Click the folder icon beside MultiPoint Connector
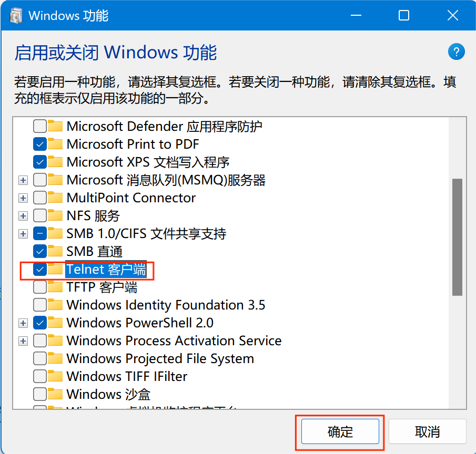 (x=55, y=198)
